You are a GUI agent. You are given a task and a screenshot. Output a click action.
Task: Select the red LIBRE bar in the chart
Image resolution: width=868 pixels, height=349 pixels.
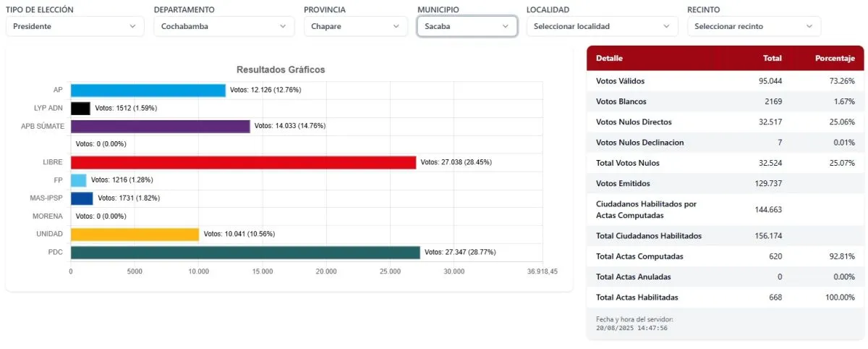243,162
